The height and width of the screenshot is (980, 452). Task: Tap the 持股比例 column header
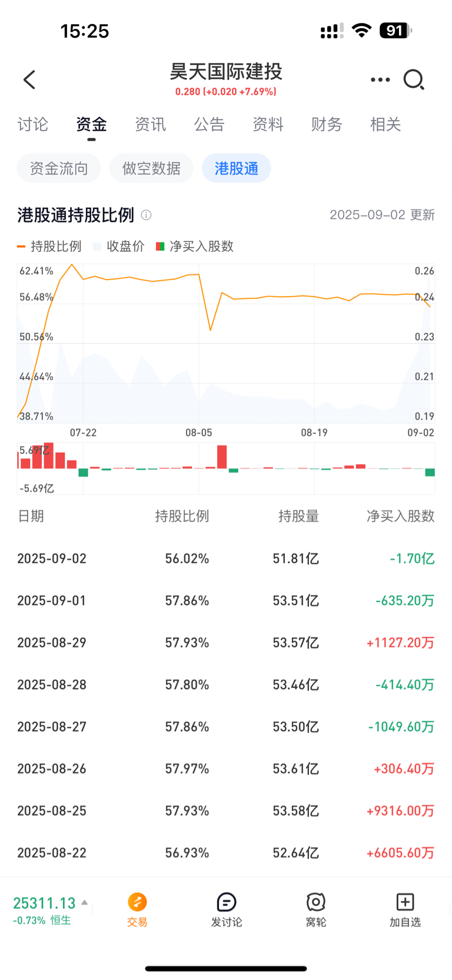coord(182,516)
